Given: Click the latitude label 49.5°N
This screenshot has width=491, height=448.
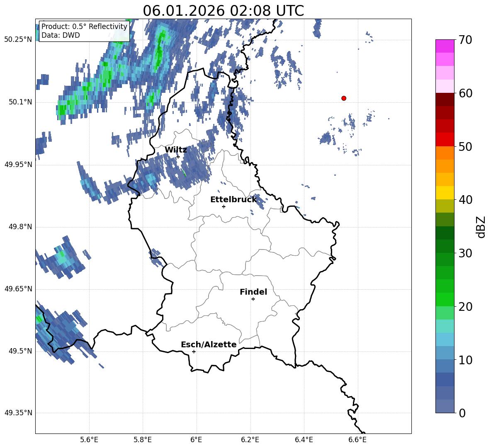Looking at the screenshot, I should click(x=20, y=351).
